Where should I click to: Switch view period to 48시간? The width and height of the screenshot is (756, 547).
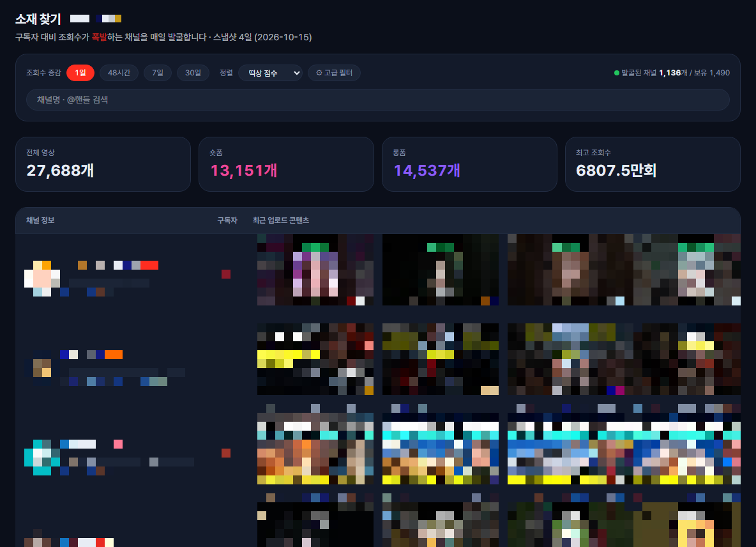click(119, 73)
